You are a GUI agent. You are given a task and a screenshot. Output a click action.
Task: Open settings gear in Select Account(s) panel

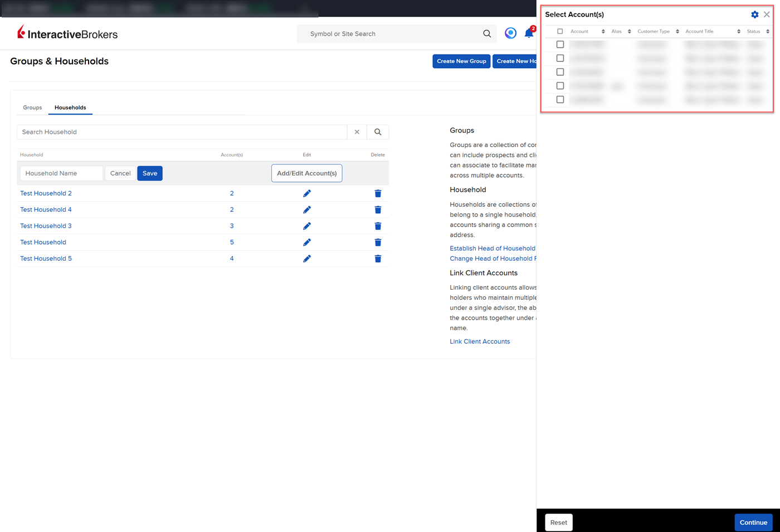[755, 14]
